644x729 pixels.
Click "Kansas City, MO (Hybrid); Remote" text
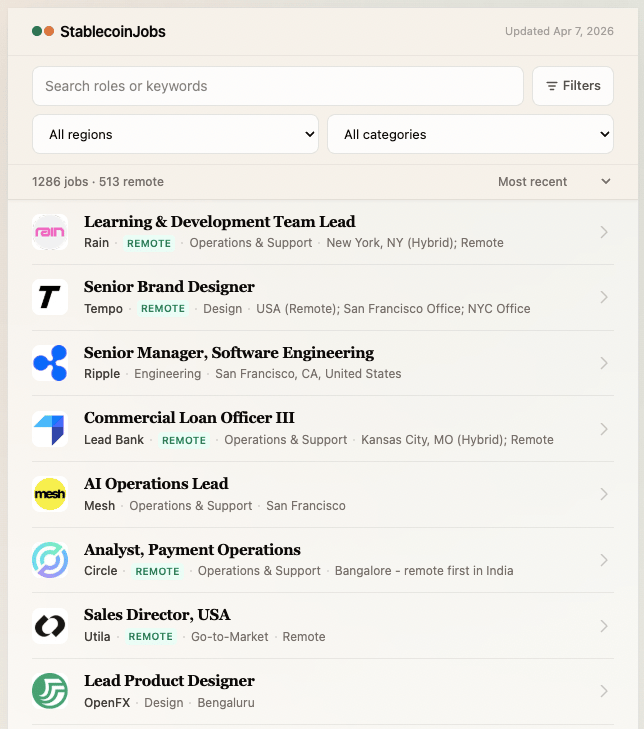tap(457, 440)
